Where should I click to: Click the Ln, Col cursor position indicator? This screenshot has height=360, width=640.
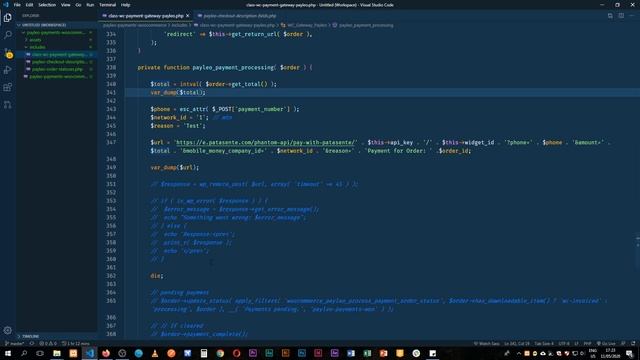(x=517, y=343)
